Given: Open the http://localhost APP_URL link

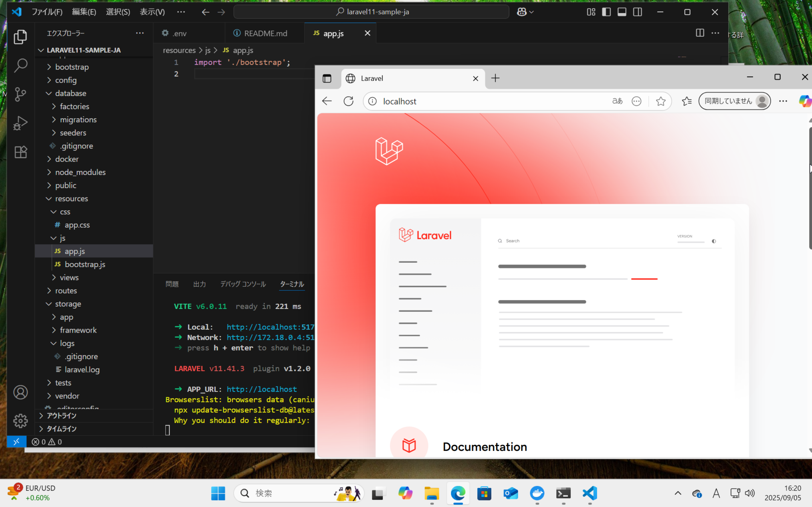Looking at the screenshot, I should (x=262, y=389).
